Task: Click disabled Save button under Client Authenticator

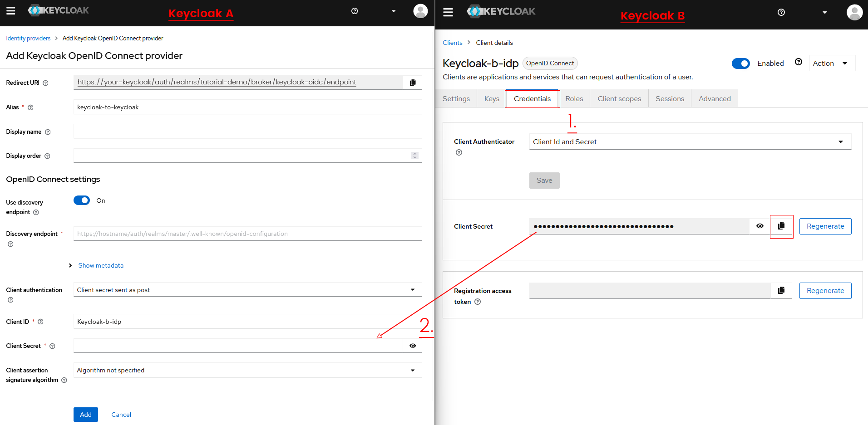Action: tap(544, 181)
